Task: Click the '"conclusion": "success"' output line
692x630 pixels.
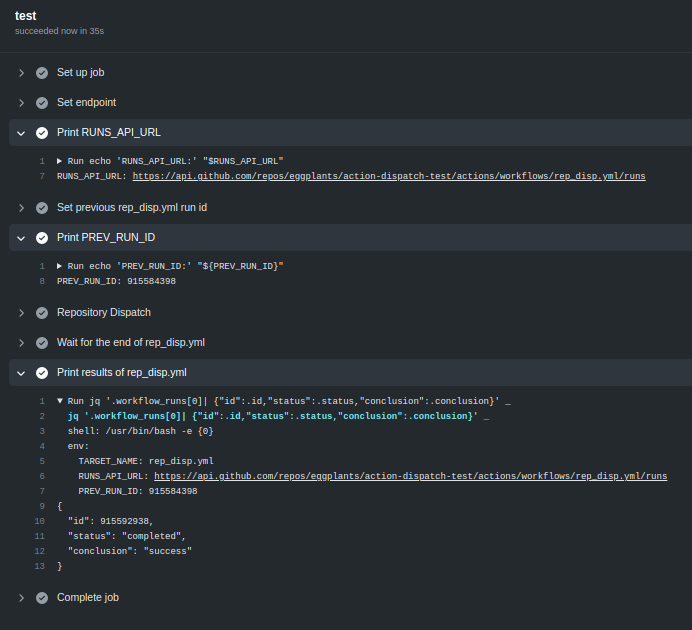Action: (x=130, y=551)
